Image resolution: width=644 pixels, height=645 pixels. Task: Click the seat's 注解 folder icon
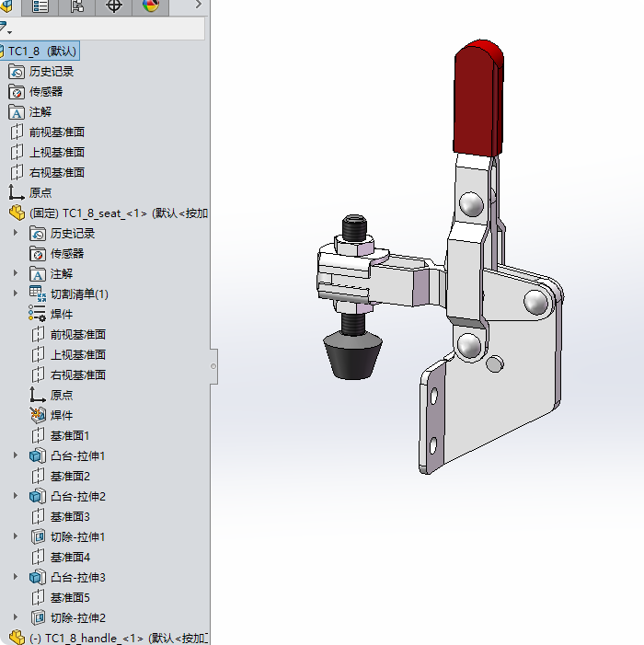coord(38,274)
